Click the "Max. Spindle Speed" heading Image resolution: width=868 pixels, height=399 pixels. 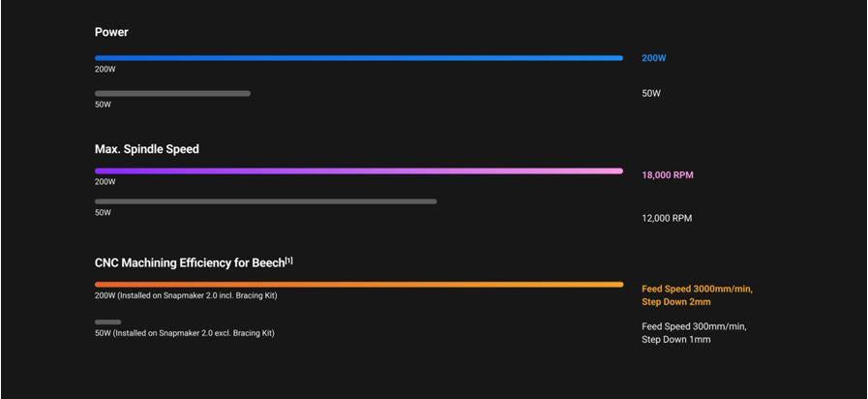coord(147,149)
